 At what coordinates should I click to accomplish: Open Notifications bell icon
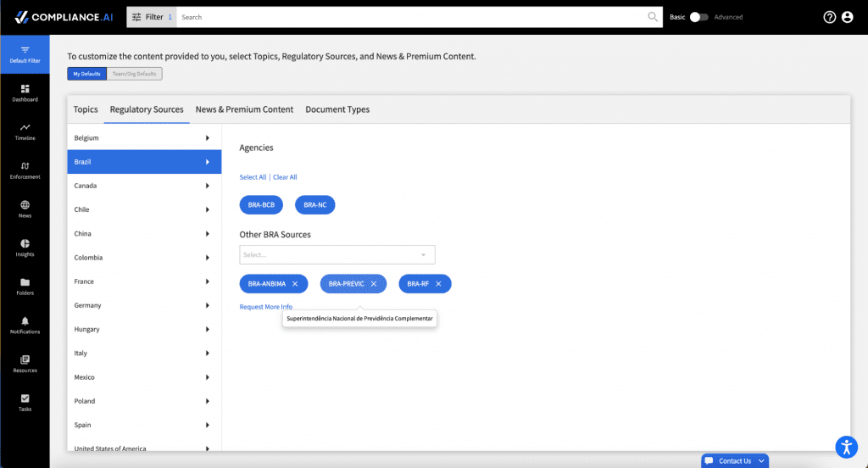25,321
